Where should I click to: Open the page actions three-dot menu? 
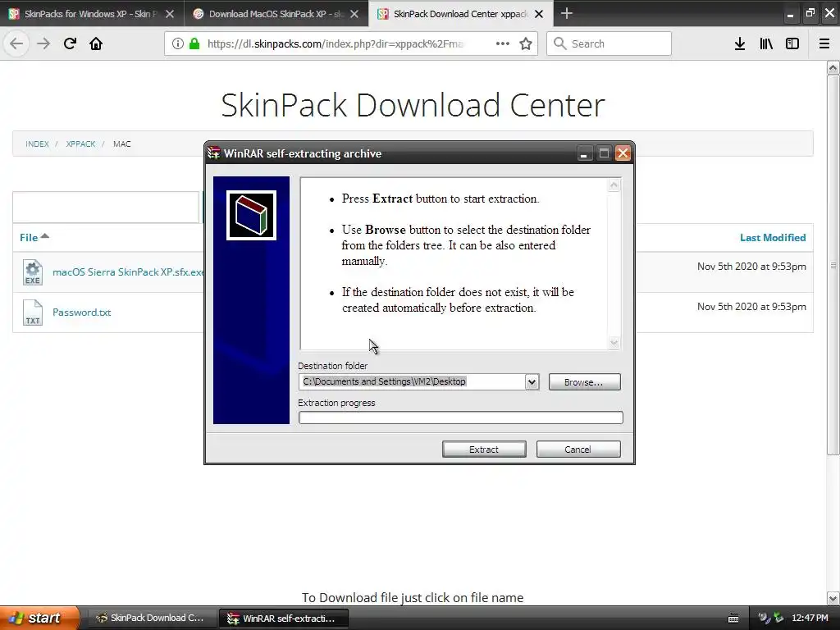[x=503, y=43]
